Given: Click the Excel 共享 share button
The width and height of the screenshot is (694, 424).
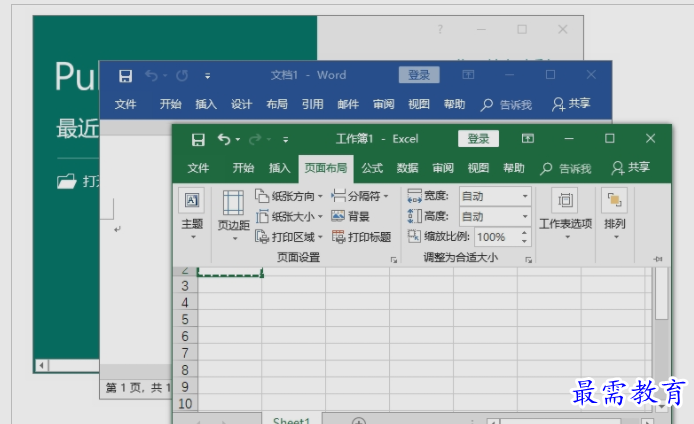Looking at the screenshot, I should point(631,168).
